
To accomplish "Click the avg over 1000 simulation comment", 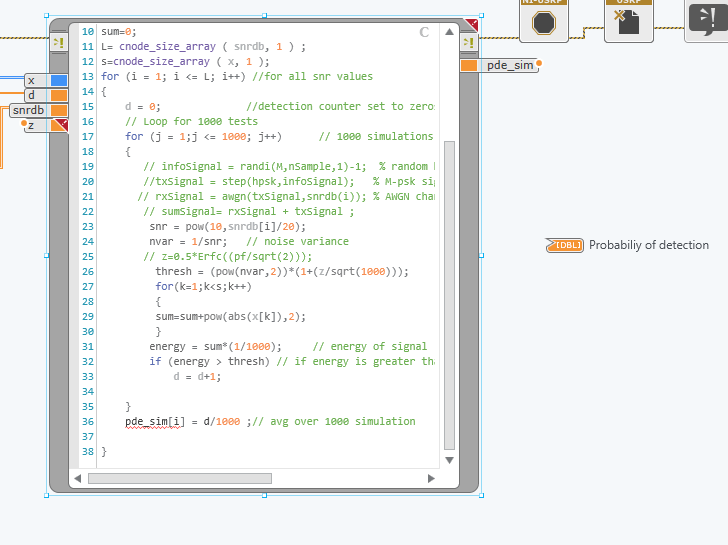I will coord(334,422).
